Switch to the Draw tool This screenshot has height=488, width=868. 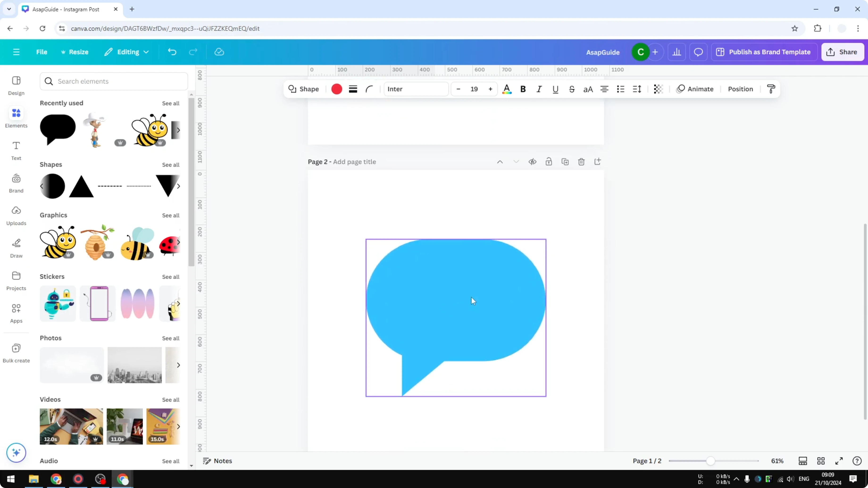16,248
